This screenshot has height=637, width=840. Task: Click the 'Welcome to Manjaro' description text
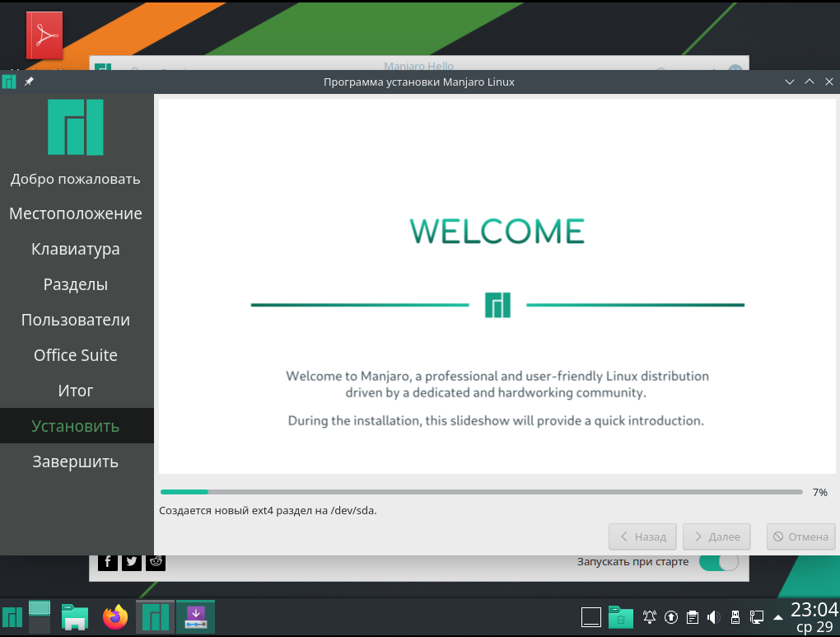[x=497, y=384]
